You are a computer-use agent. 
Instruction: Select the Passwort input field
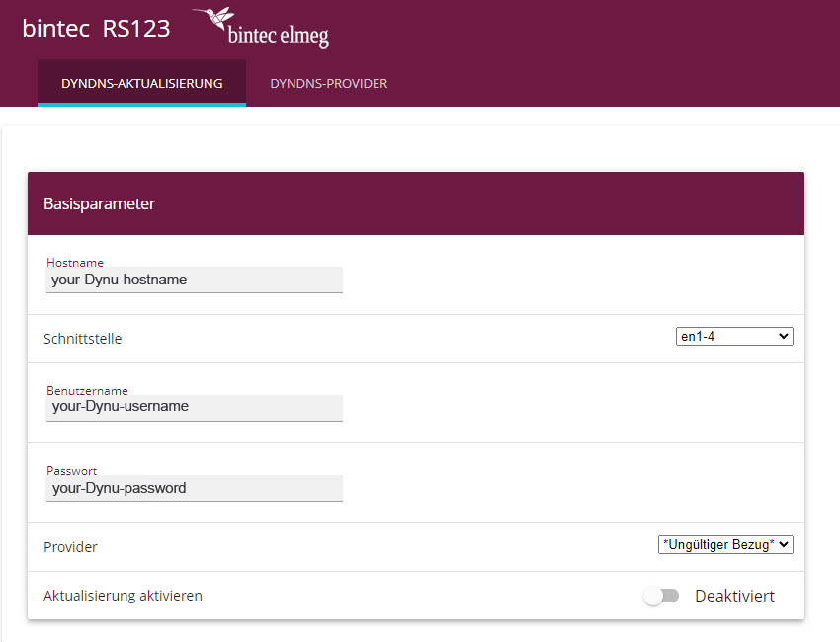point(195,488)
